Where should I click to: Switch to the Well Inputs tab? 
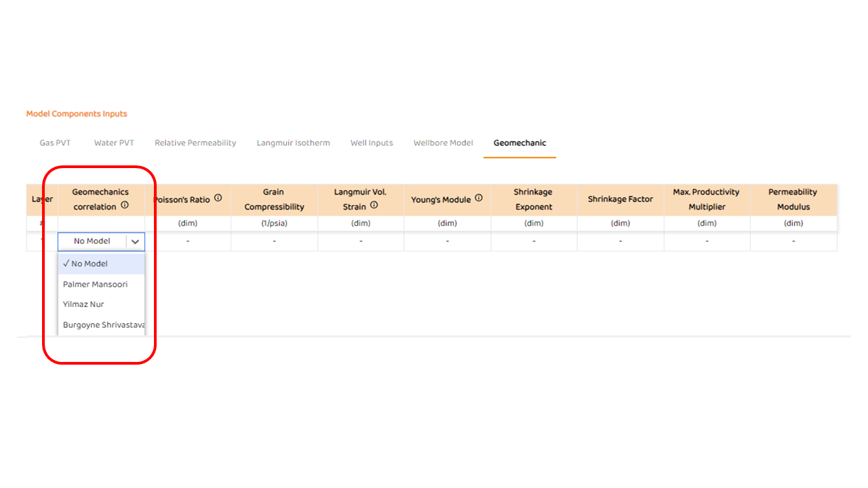[372, 143]
